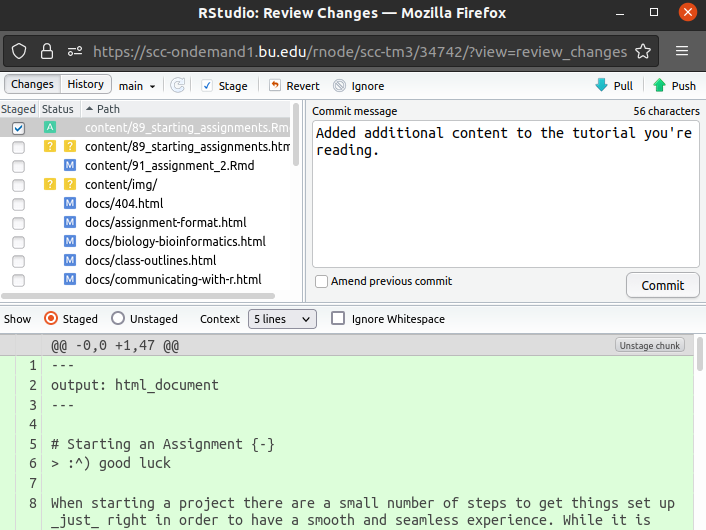706x530 pixels.
Task: Select the Changes tab
Action: [x=32, y=85]
